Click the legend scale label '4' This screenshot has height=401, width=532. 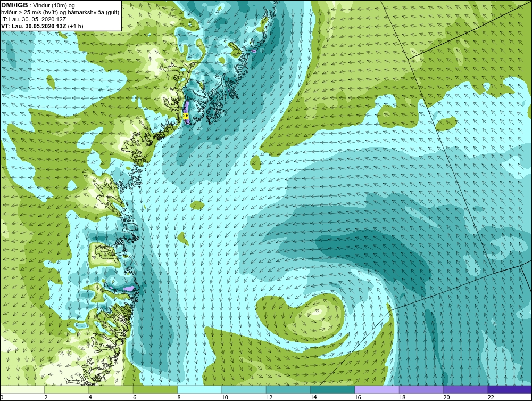click(x=90, y=397)
